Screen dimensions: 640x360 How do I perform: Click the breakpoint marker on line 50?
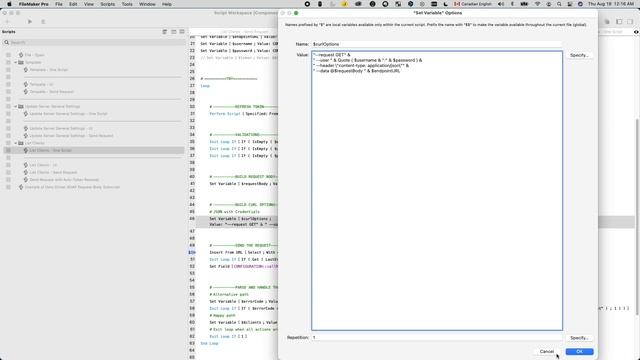pyautogui.click(x=192, y=252)
